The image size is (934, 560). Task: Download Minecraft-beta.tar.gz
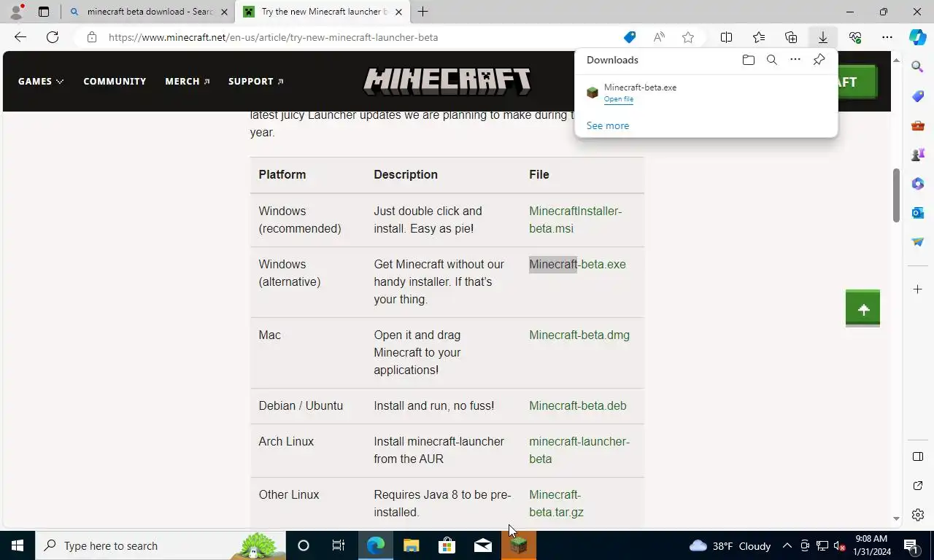click(556, 503)
